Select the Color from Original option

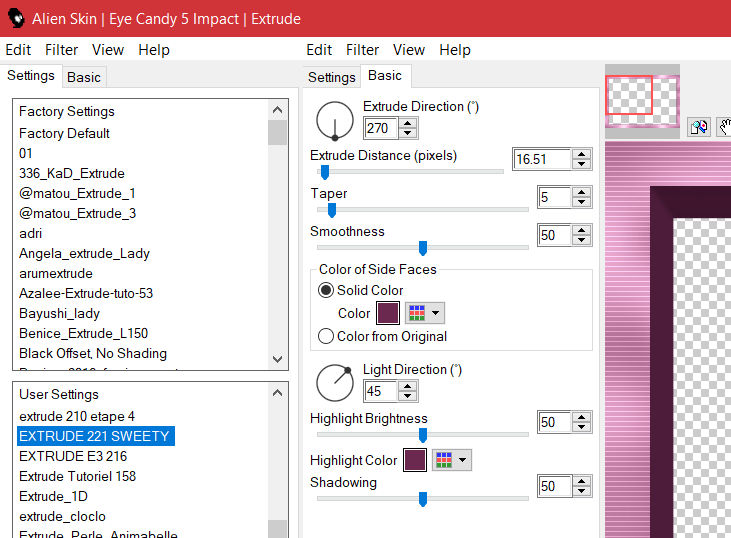[x=382, y=336]
